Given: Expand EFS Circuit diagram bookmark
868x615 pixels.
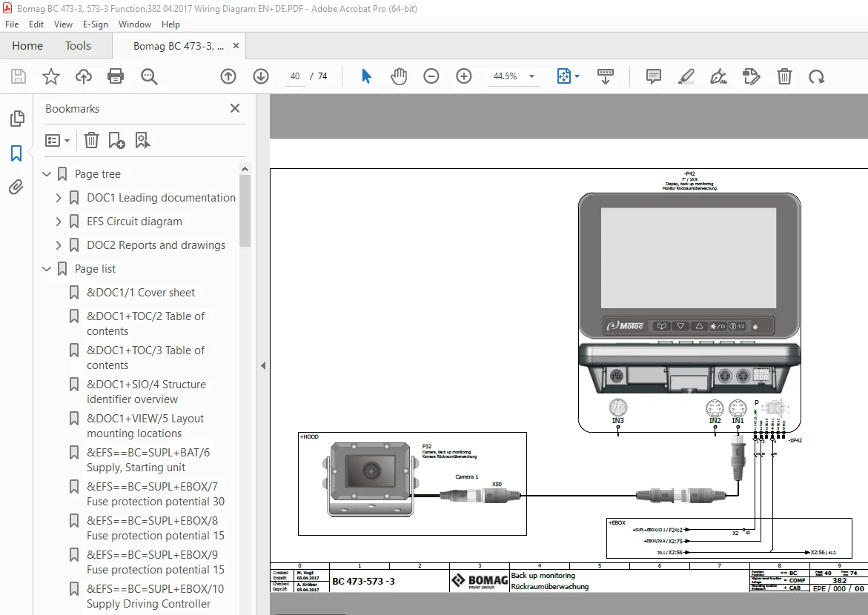Looking at the screenshot, I should (x=59, y=222).
